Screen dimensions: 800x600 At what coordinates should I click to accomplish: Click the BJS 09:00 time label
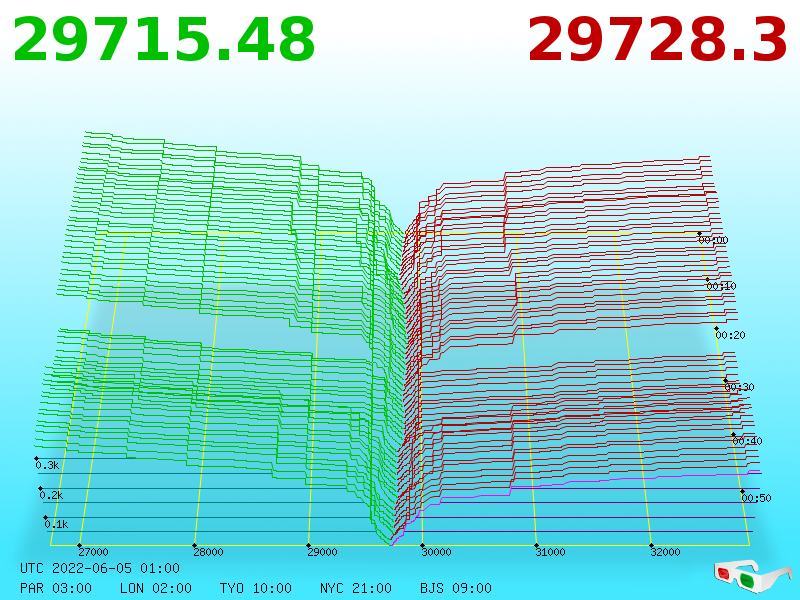tap(456, 588)
